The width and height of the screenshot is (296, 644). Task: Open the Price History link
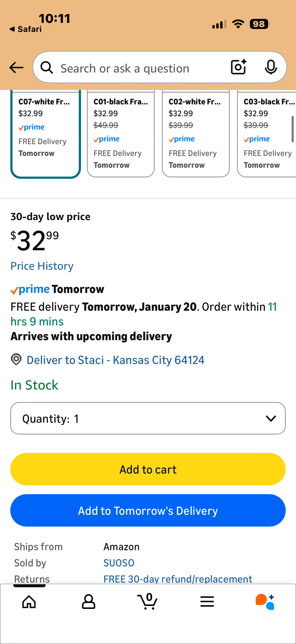42,266
